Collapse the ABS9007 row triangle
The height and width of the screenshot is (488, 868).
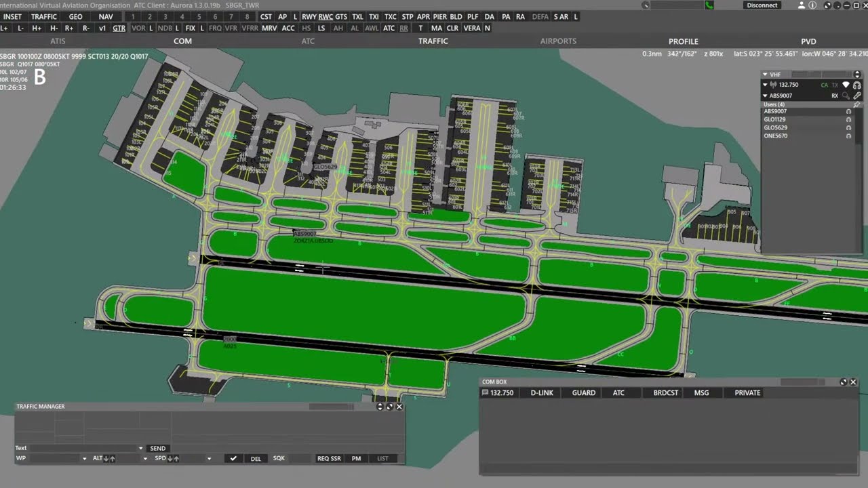(x=765, y=96)
